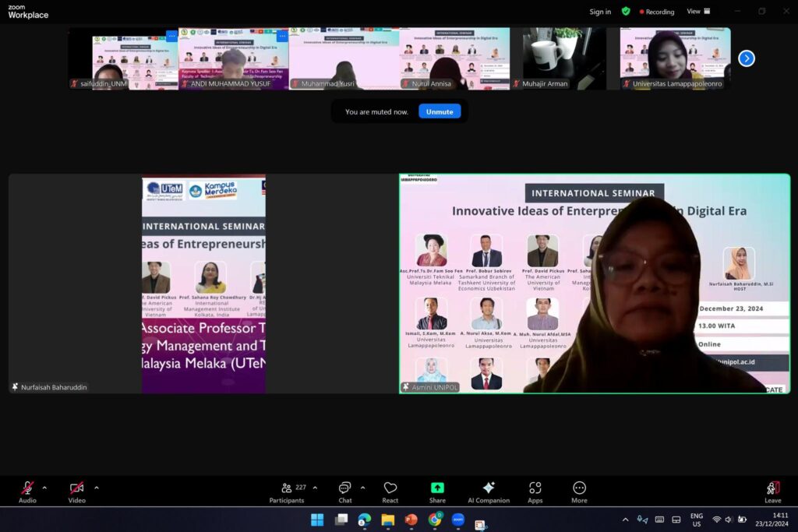Click the green encryption shield icon
The image size is (798, 532).
pos(626,12)
